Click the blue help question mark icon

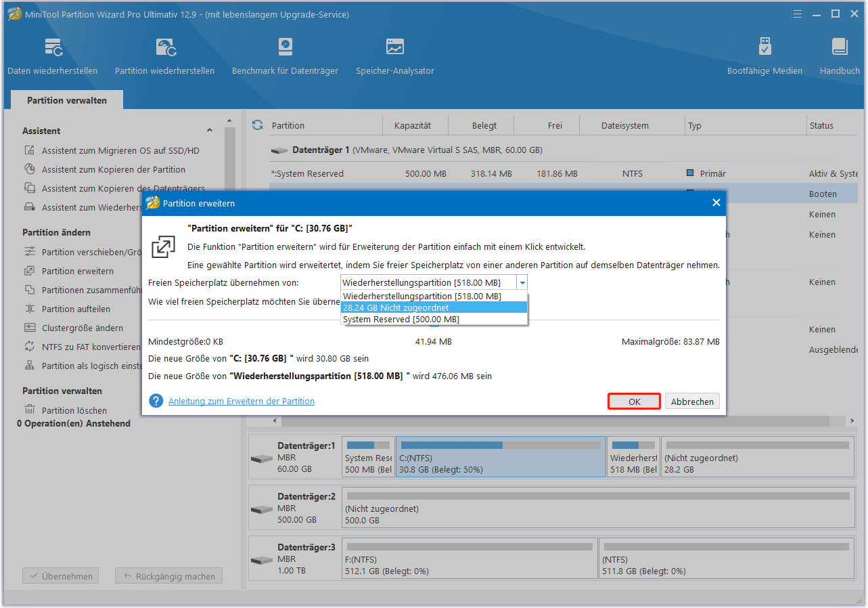[x=156, y=401]
